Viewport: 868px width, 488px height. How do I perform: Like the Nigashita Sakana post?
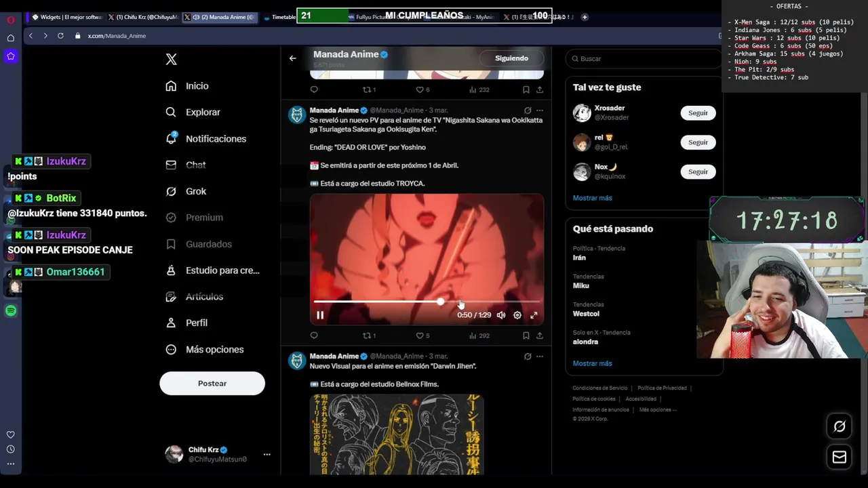tap(422, 335)
